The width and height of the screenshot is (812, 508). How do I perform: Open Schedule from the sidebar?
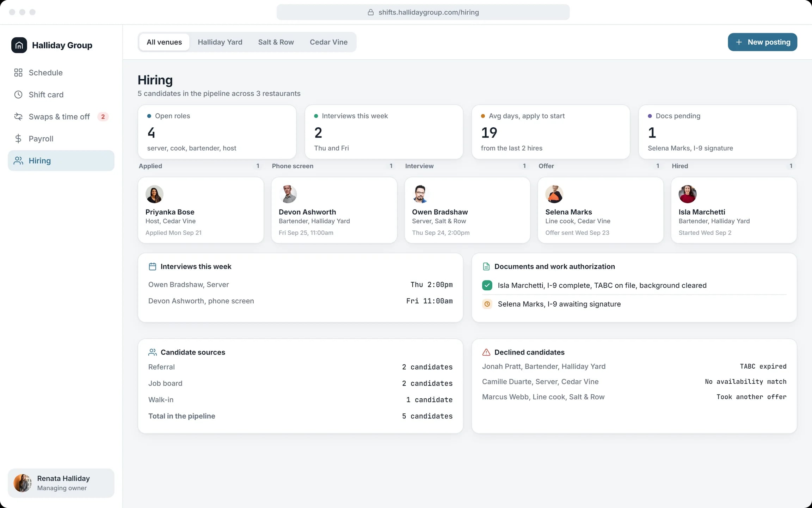coord(61,73)
